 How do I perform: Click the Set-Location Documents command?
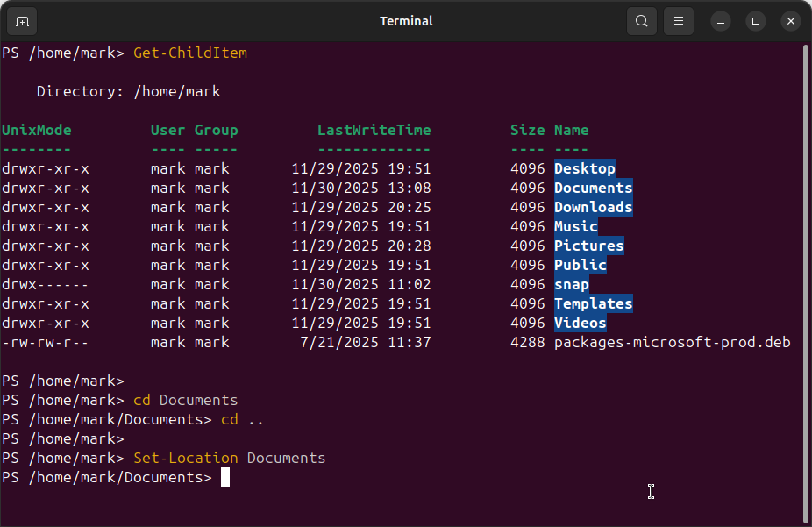(x=228, y=458)
